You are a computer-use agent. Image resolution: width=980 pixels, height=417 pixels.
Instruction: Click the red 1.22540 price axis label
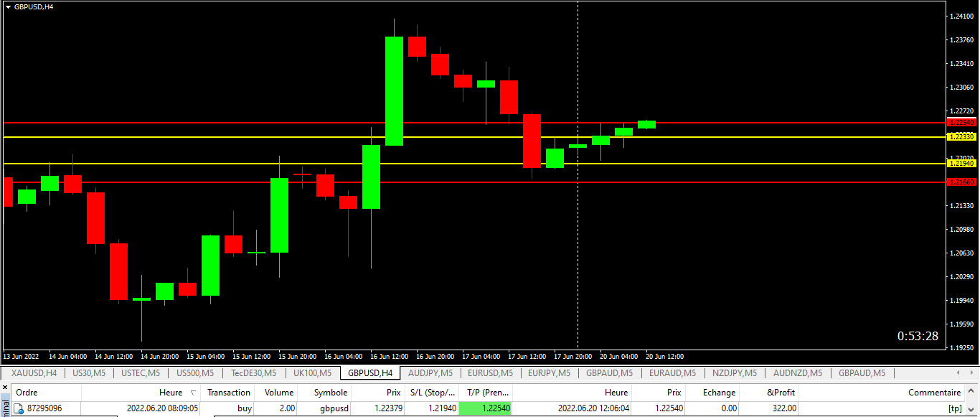pos(962,123)
